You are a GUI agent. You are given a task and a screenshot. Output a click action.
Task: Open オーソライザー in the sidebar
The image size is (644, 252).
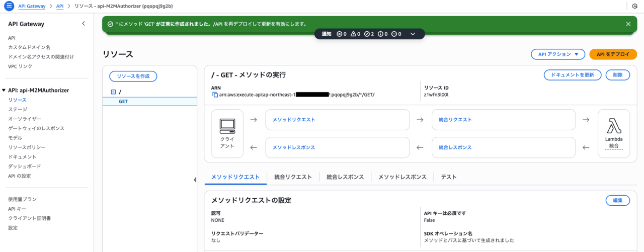click(x=25, y=119)
